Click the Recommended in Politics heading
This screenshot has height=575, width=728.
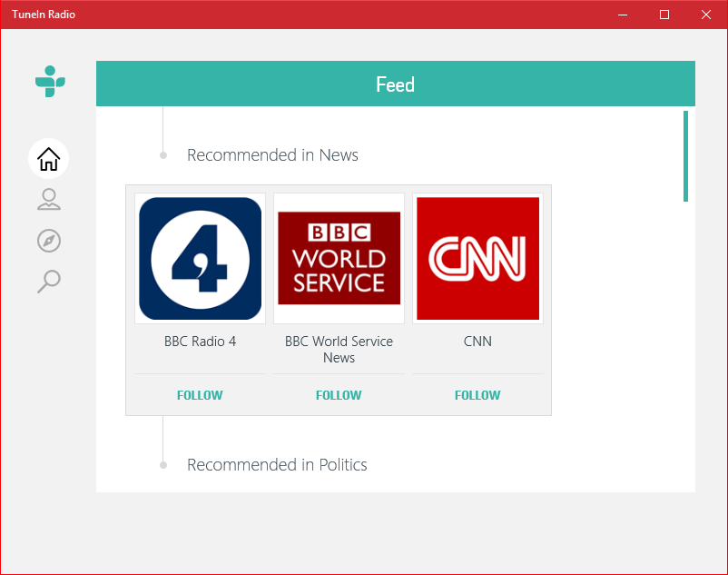click(x=277, y=465)
